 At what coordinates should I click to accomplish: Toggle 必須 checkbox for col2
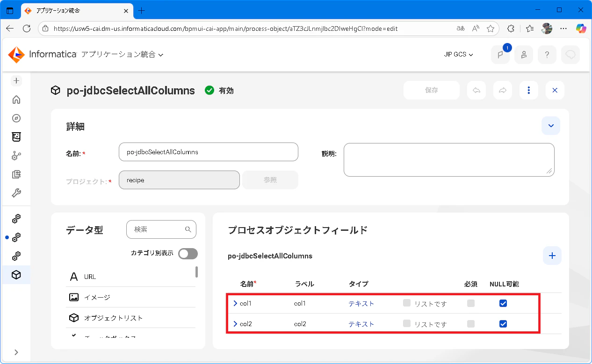pyautogui.click(x=471, y=324)
